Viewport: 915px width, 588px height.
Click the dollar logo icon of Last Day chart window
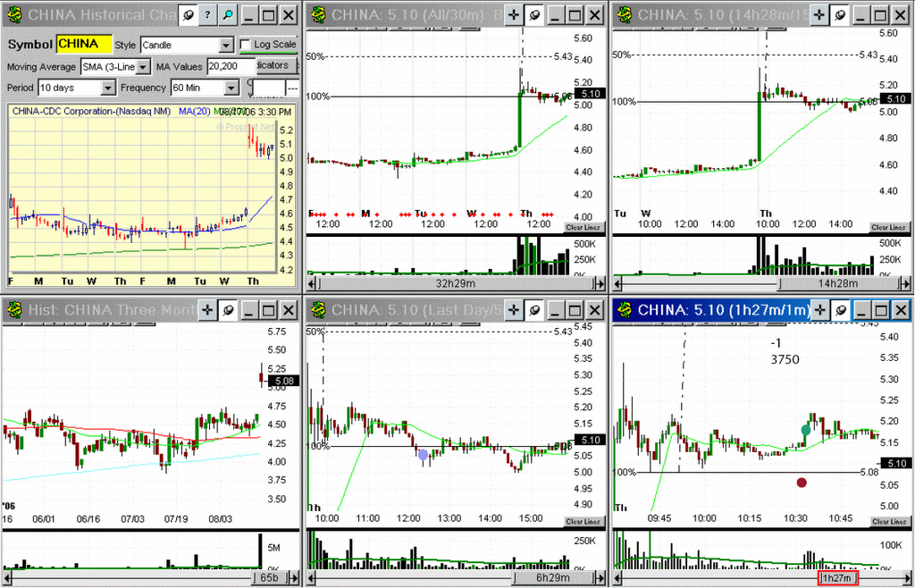(319, 310)
